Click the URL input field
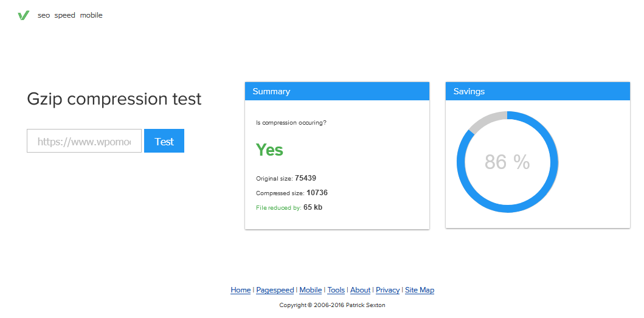This screenshot has height=318, width=644. (x=84, y=141)
